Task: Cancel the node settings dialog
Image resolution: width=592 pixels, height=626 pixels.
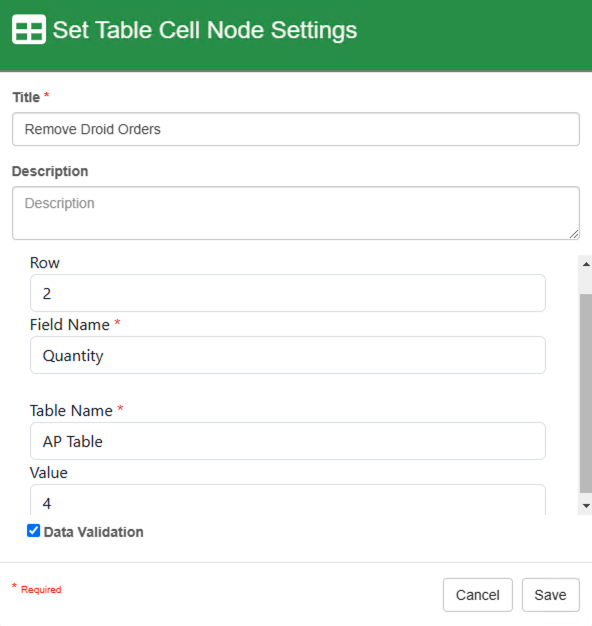Action: tap(477, 595)
